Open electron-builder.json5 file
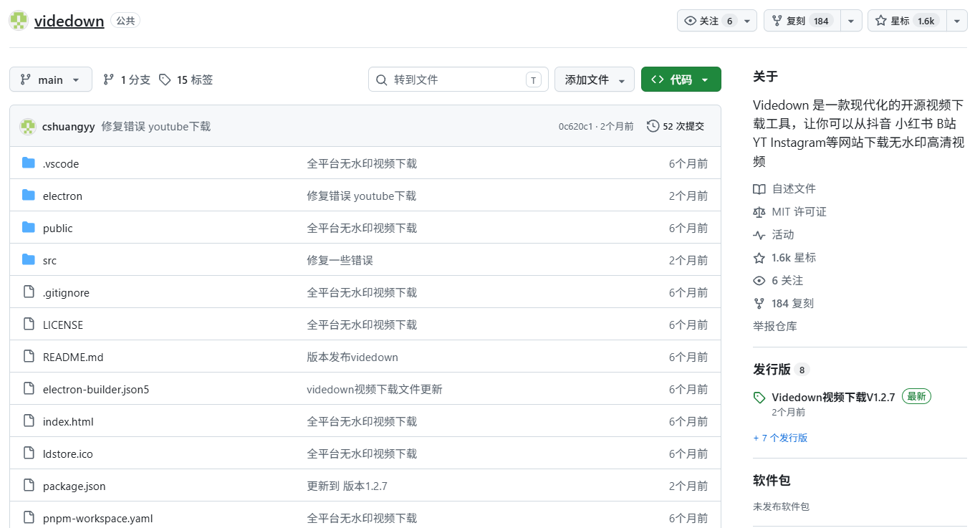Image resolution: width=980 pixels, height=528 pixels. (x=96, y=389)
